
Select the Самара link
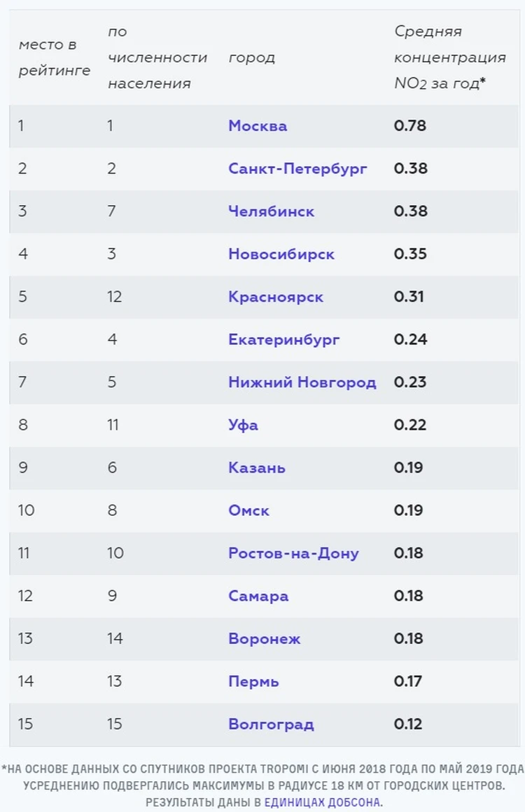[258, 596]
